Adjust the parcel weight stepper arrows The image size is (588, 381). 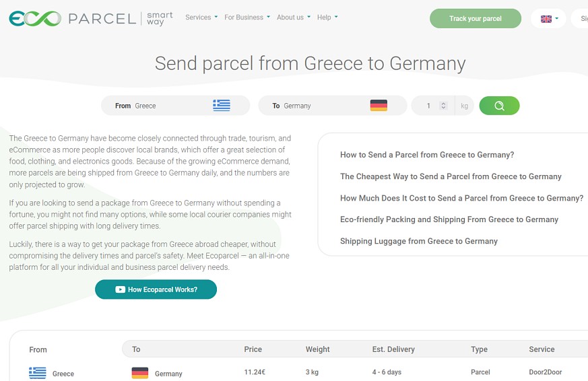point(443,106)
